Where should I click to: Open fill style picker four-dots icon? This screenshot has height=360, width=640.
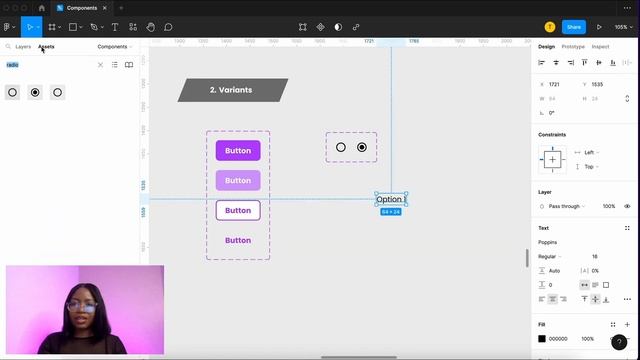[x=613, y=324]
